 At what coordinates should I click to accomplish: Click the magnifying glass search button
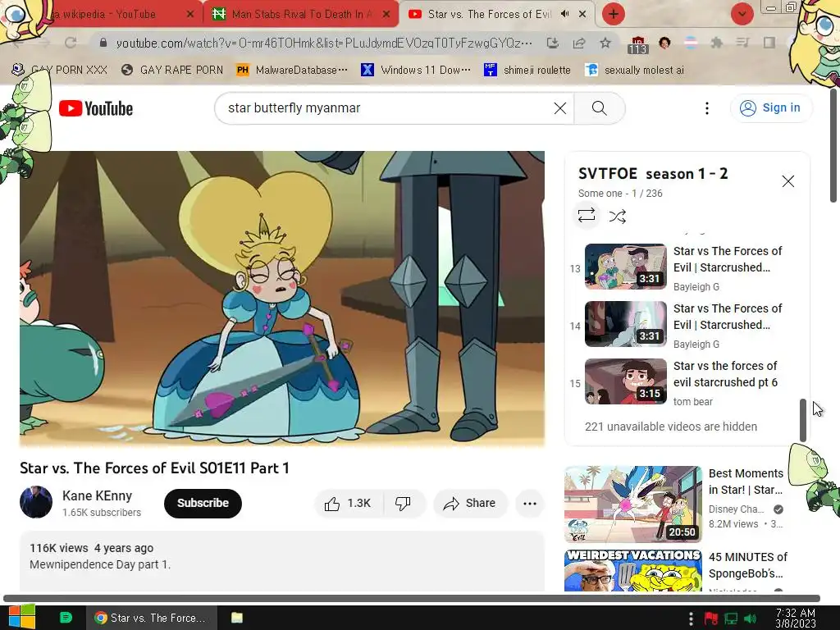[x=599, y=108]
